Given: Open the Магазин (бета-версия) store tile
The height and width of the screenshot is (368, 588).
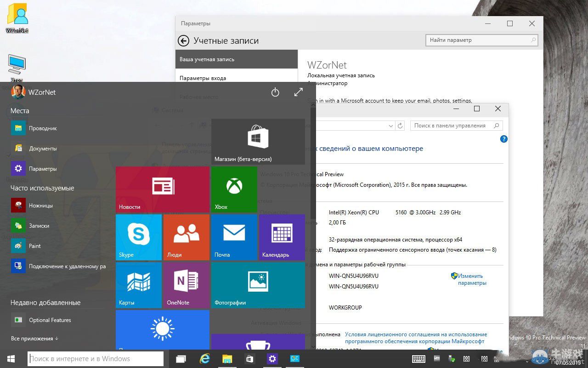Looking at the screenshot, I should pyautogui.click(x=258, y=142).
